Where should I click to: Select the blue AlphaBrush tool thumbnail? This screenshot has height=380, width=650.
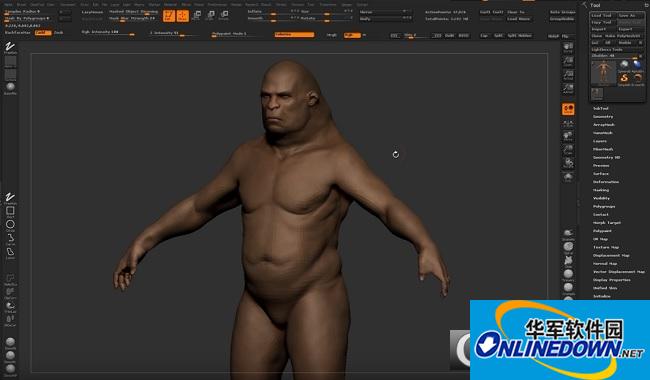coord(637,65)
